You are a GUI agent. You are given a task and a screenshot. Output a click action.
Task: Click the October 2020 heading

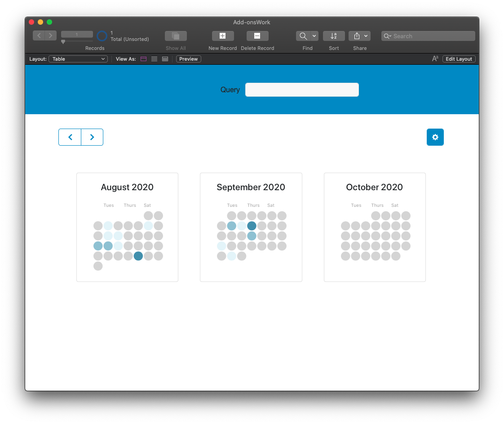pos(375,187)
